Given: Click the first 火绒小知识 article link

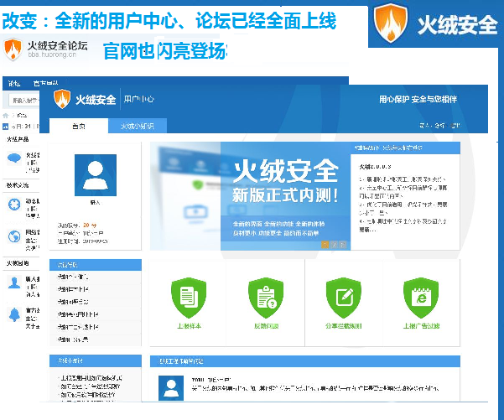Looking at the screenshot, I should click(x=91, y=378).
